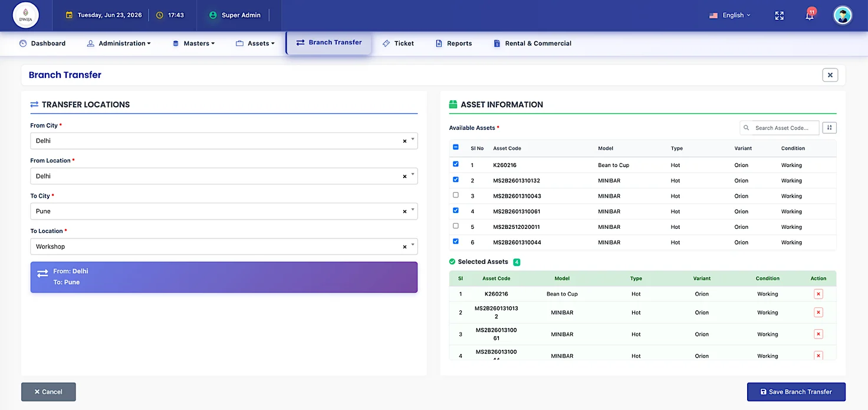The image size is (868, 410).
Task: Remove selected asset MS2B2601310044
Action: (x=818, y=356)
